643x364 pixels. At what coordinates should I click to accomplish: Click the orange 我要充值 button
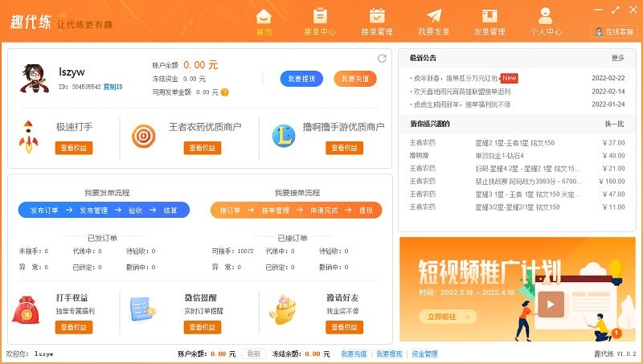click(354, 79)
